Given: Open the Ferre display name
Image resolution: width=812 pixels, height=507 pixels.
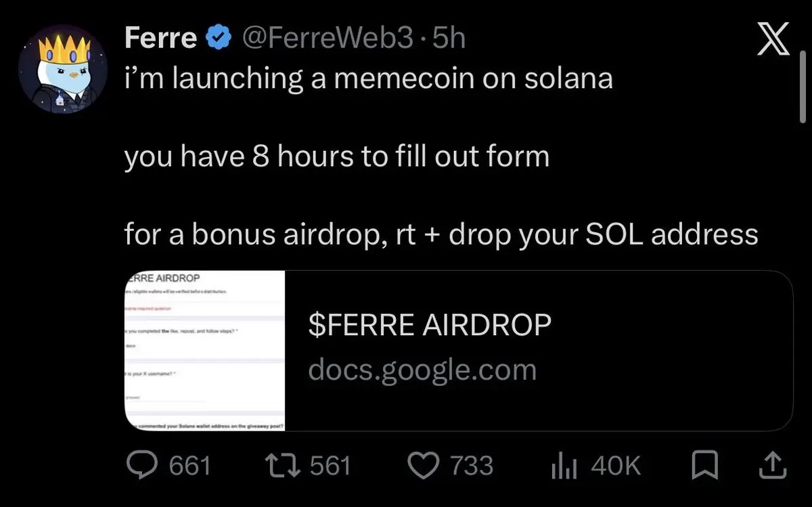Looking at the screenshot, I should click(160, 39).
